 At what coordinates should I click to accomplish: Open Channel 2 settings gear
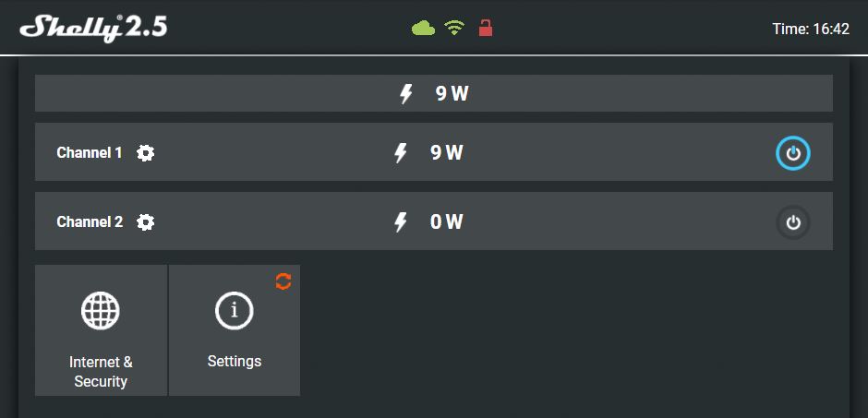pos(146,222)
